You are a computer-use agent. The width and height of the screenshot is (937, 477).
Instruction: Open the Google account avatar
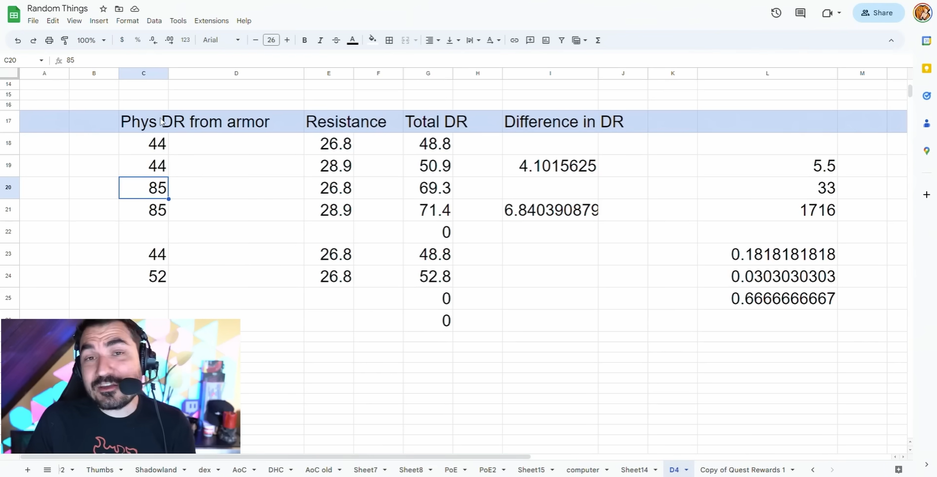(x=923, y=13)
